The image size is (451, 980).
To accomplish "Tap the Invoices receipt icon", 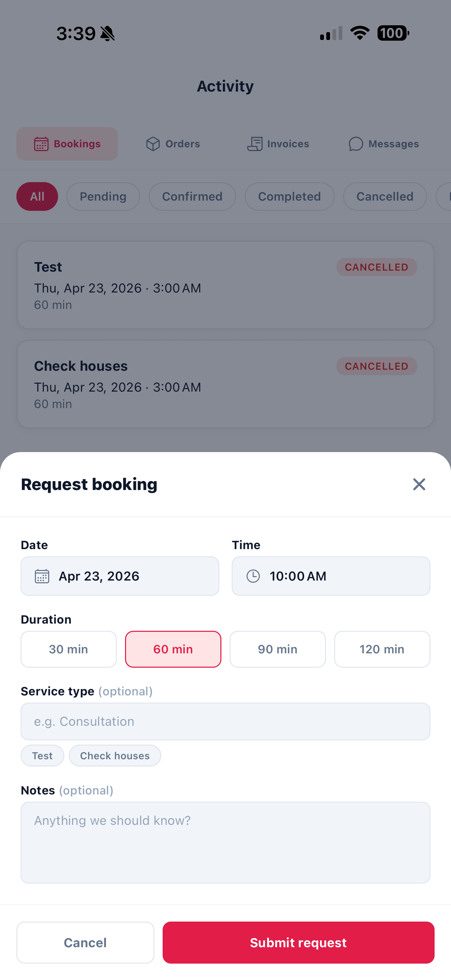I will (x=255, y=144).
